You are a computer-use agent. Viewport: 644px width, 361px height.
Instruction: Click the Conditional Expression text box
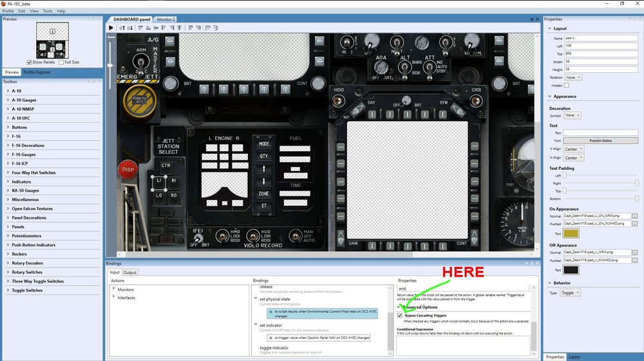pos(463,345)
